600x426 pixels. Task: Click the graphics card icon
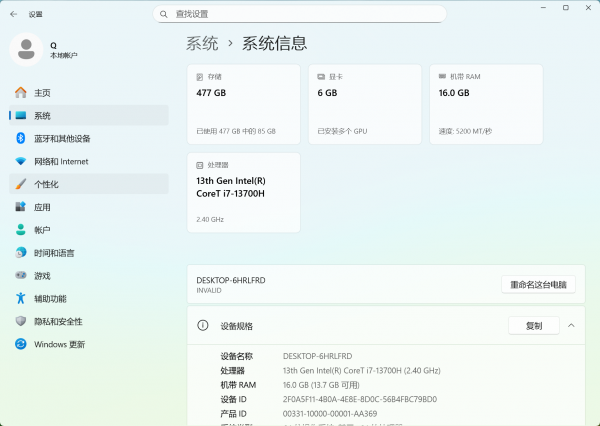321,77
